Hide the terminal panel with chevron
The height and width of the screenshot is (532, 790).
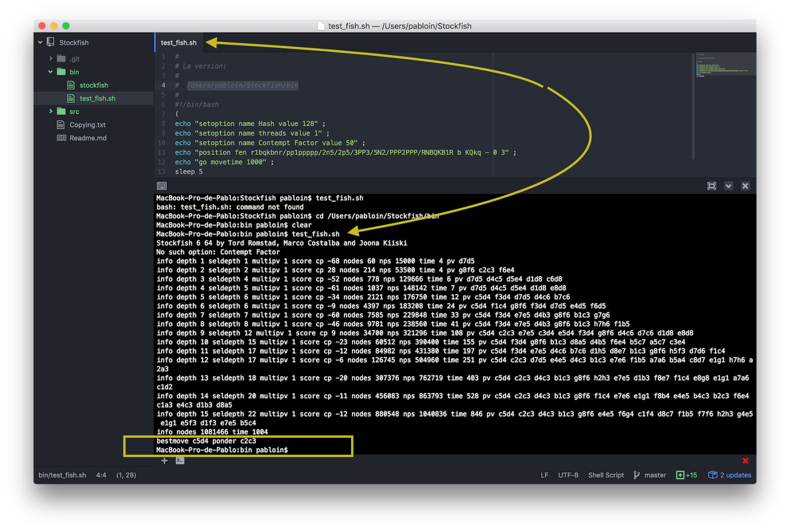click(x=728, y=186)
